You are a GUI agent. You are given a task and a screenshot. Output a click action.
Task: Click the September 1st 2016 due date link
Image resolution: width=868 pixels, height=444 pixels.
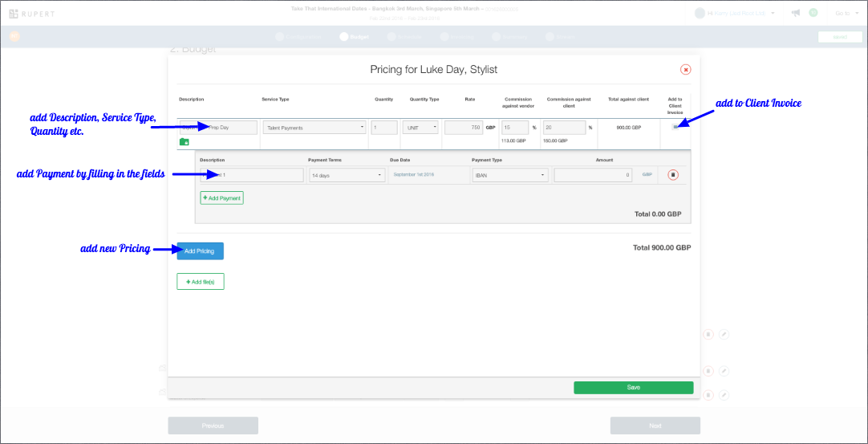tap(413, 174)
